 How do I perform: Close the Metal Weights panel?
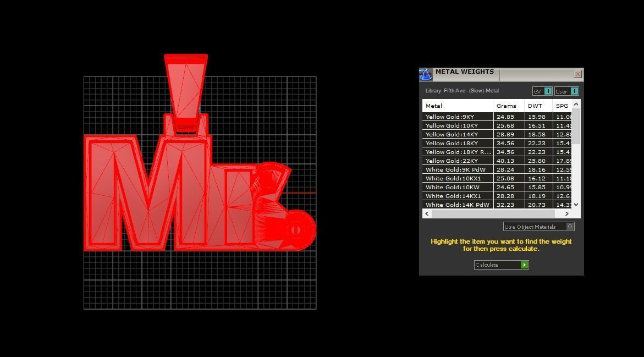tap(577, 74)
